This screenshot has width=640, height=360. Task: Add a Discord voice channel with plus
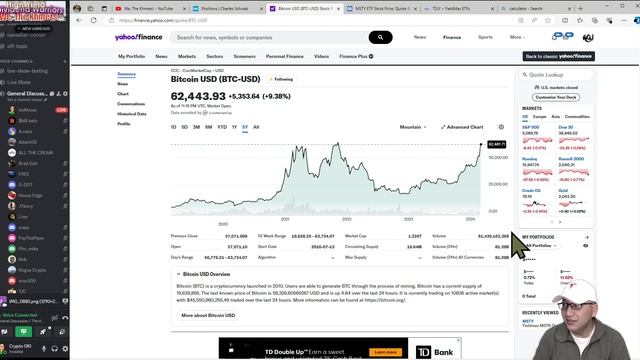point(65,61)
